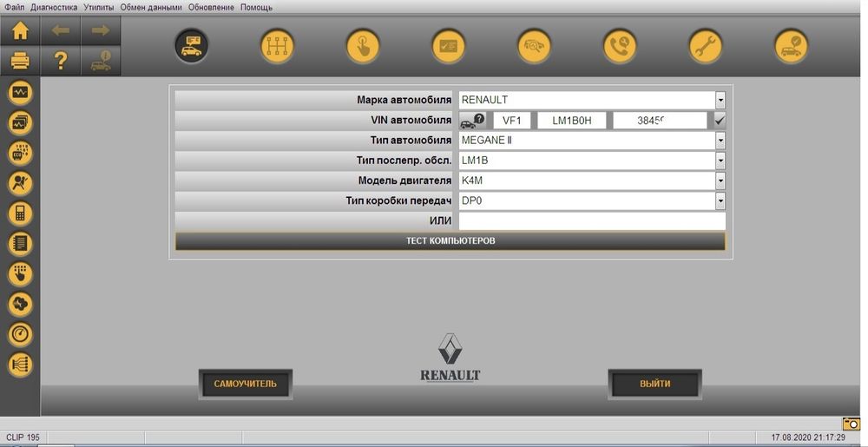
Task: Click the Тип коробки передач label
Action: point(398,201)
